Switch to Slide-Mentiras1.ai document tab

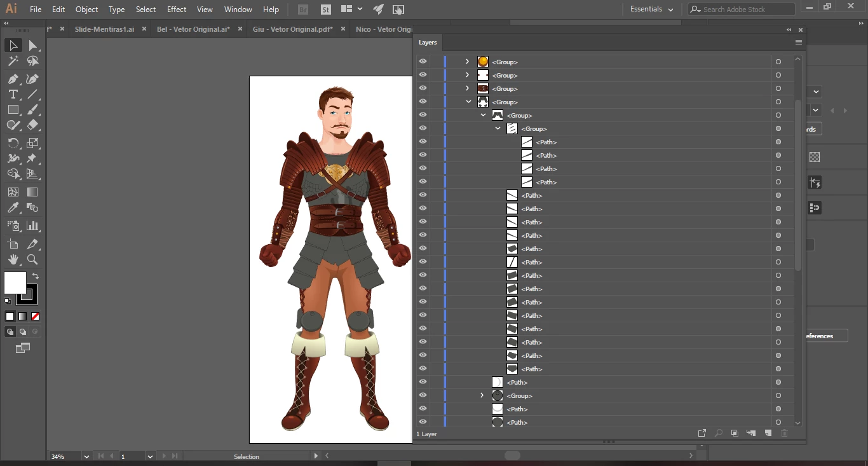[x=104, y=29]
